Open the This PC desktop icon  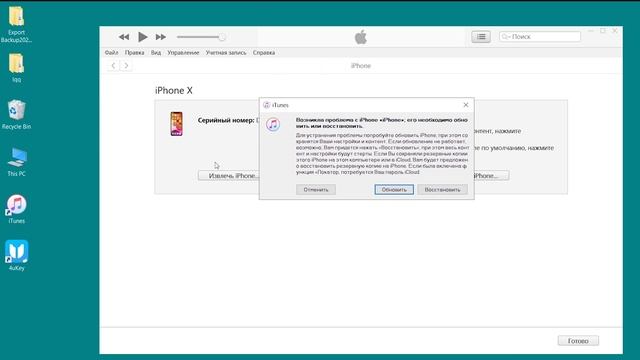pos(16,162)
